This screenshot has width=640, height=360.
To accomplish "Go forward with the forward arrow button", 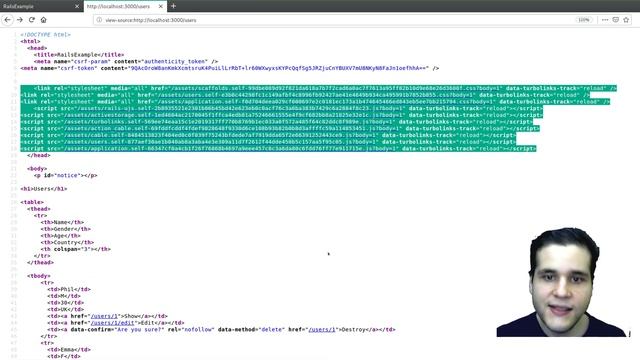I will point(20,20).
